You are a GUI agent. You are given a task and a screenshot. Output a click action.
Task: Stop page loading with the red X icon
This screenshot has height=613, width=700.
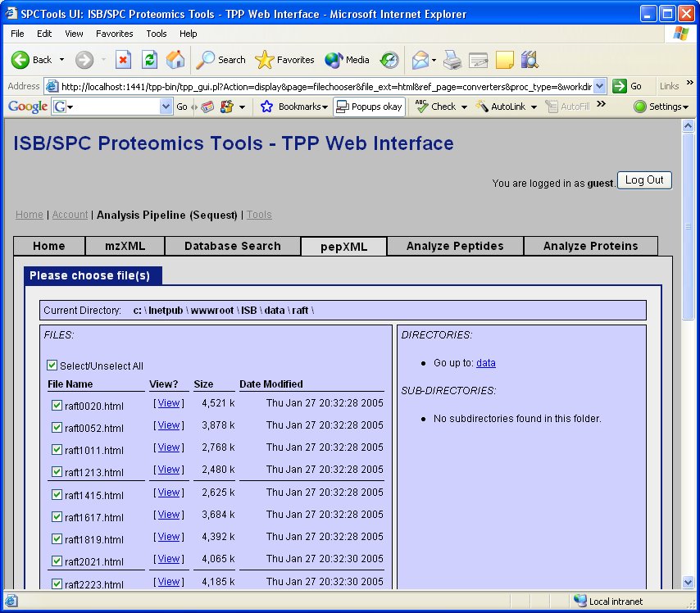coord(125,60)
